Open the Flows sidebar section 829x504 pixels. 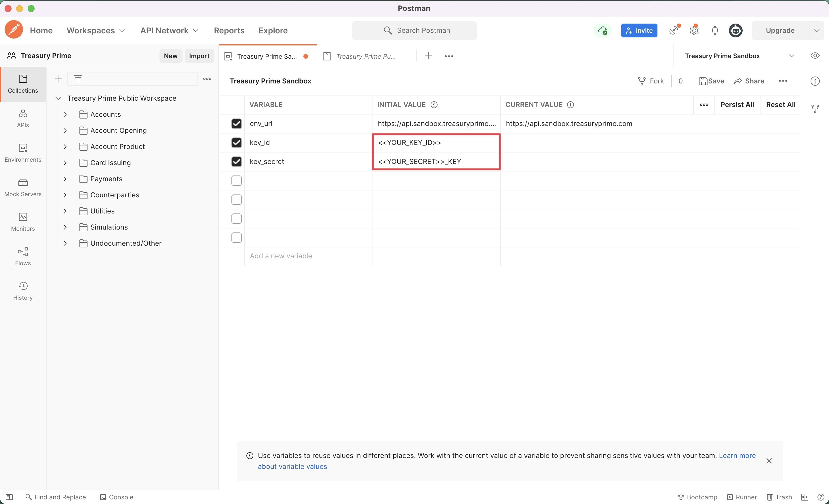click(23, 257)
